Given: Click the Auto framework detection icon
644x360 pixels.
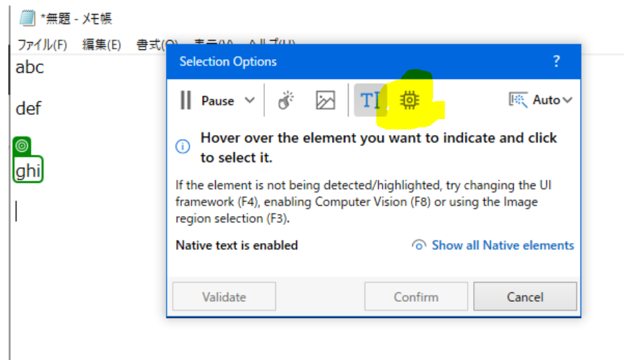Looking at the screenshot, I should [x=518, y=100].
